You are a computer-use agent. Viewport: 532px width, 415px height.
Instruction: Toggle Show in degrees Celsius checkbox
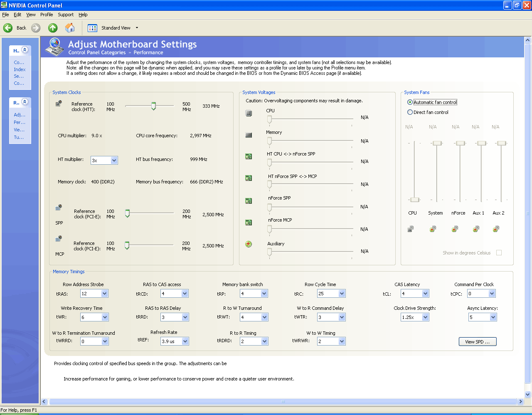click(499, 253)
